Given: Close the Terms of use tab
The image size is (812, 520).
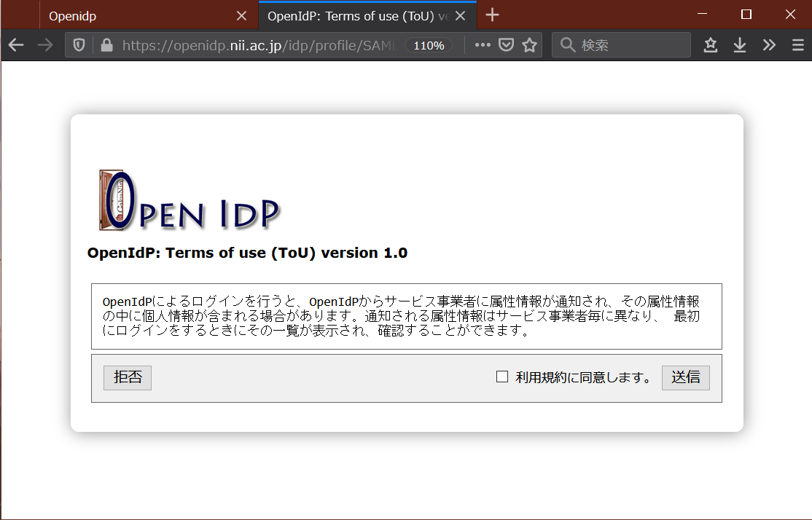Looking at the screenshot, I should [460, 16].
